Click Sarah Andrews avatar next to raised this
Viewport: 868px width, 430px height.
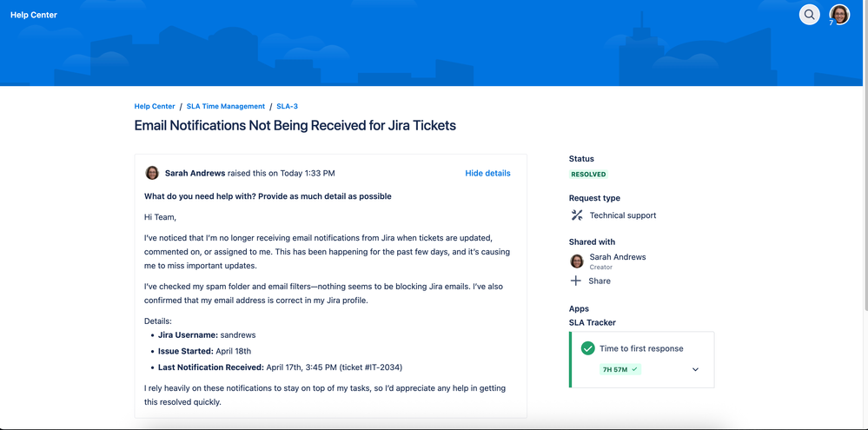152,173
